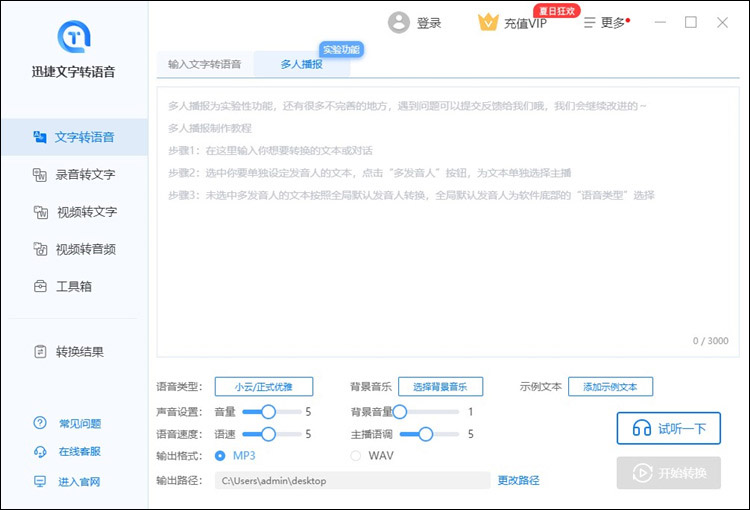
Task: Click the 迅捷文字转语音 app logo
Action: tap(74, 36)
